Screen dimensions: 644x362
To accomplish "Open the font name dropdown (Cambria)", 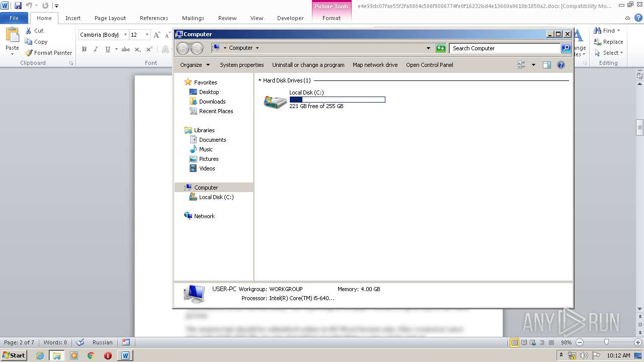I will (125, 35).
